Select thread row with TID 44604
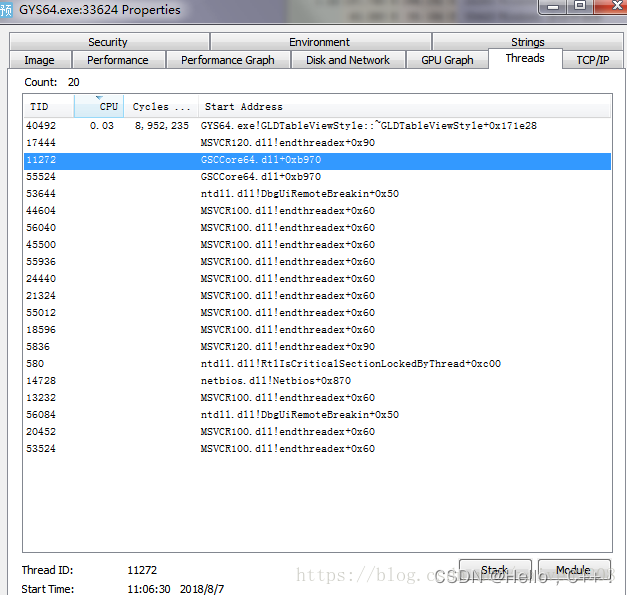 (317, 211)
